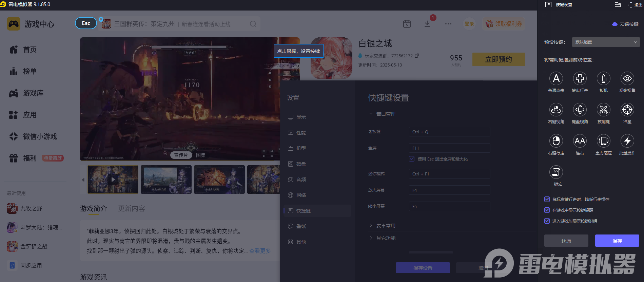Switch to the 图集 gallery tab
This screenshot has height=282, width=644.
(201, 155)
